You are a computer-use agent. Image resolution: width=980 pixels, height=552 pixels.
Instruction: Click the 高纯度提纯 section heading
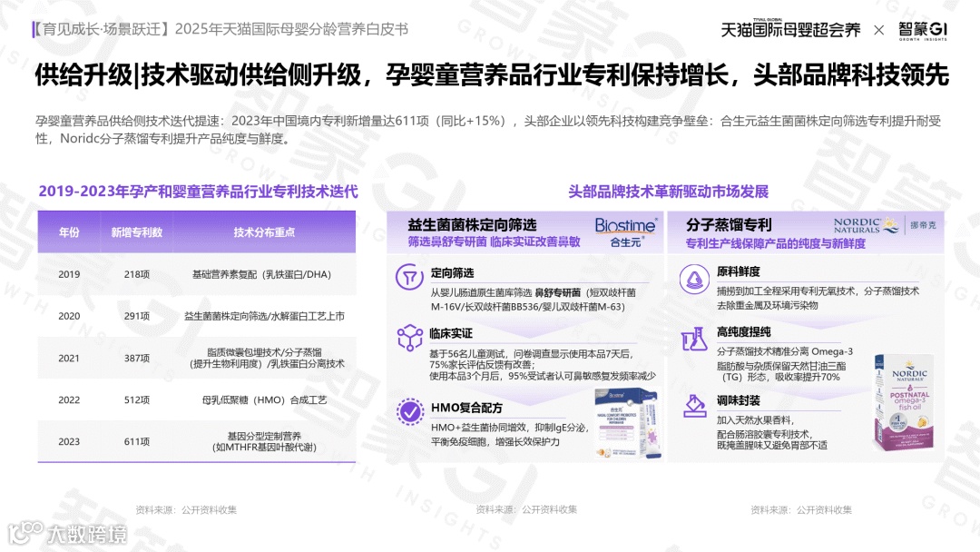[744, 332]
